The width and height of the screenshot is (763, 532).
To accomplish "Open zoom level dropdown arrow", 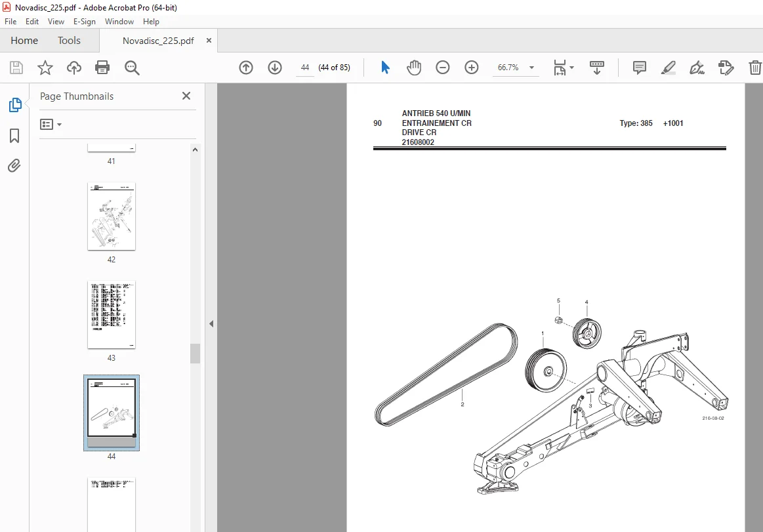I will coord(532,68).
